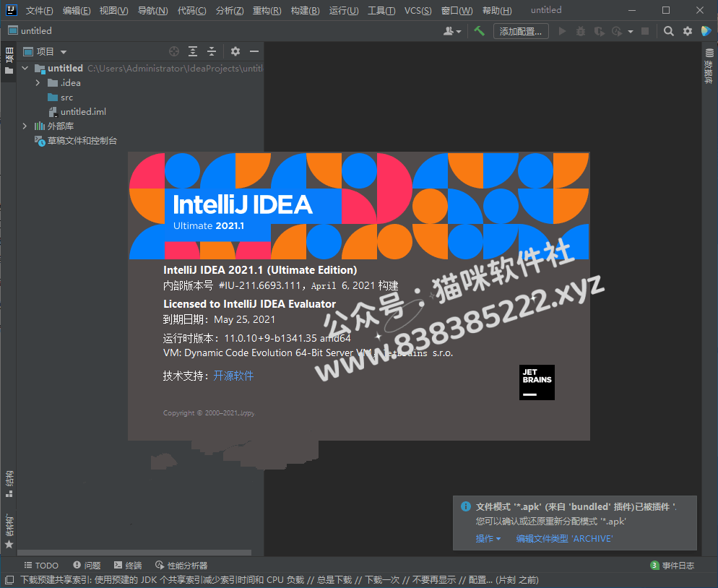Open the 操作 dropdown in notification

[488, 539]
